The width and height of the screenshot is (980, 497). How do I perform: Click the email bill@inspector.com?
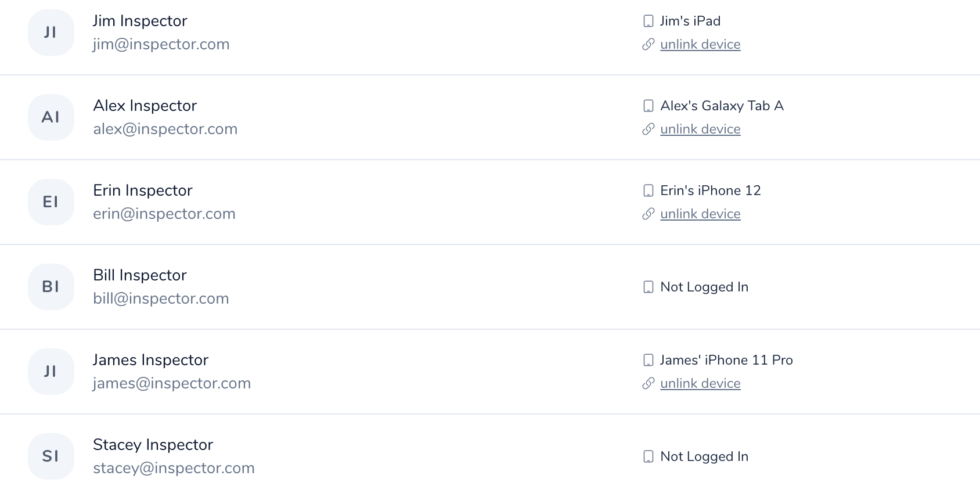tap(161, 298)
